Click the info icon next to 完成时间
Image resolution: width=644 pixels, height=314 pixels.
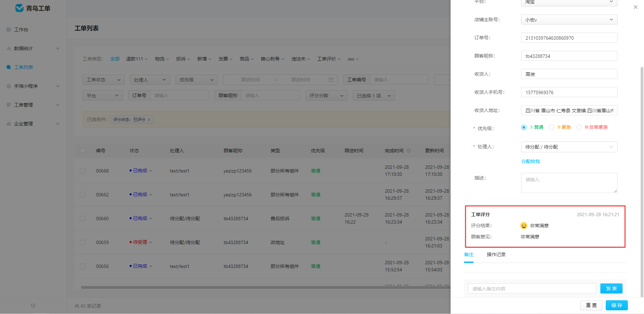tap(409, 151)
